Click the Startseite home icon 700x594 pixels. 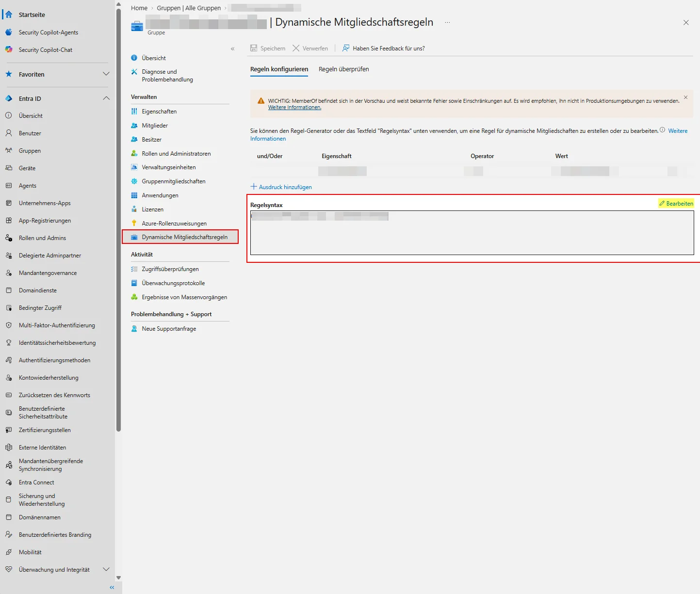coord(9,15)
